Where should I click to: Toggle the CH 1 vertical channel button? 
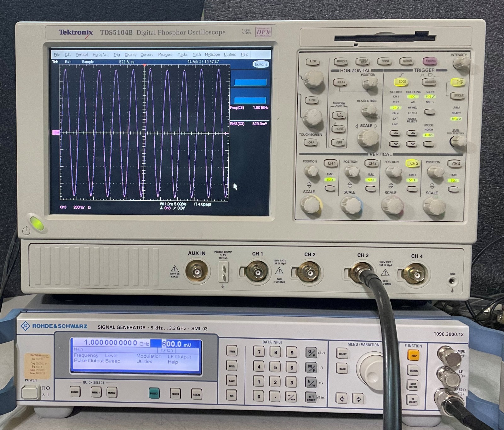pyautogui.click(x=331, y=163)
